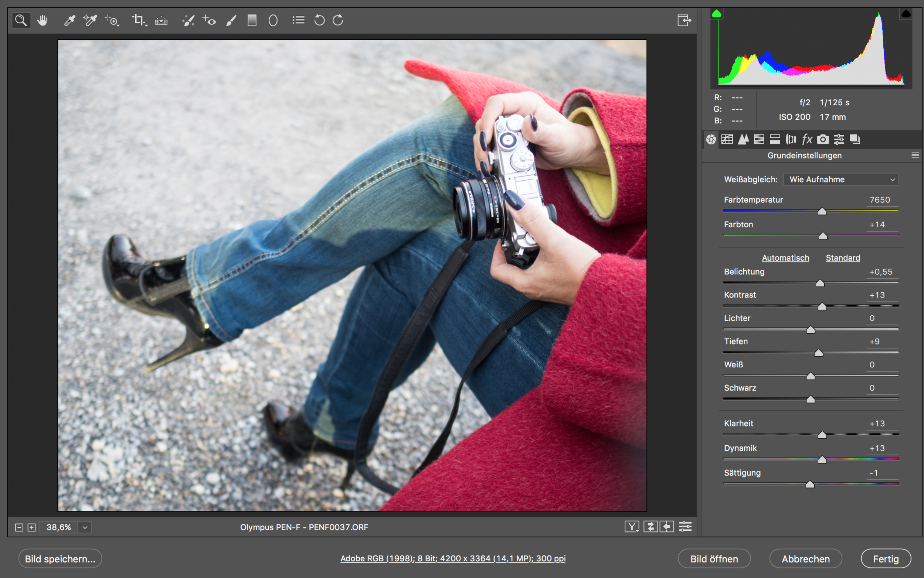This screenshot has height=578, width=924.
Task: Select the Adjustment Brush tool
Action: (231, 20)
